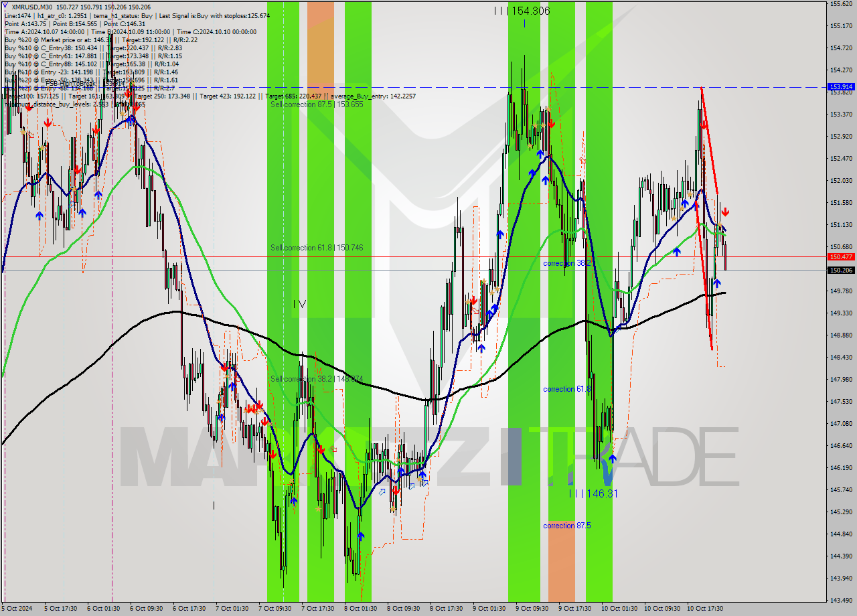This screenshot has height=616, width=857.
Task: Click the '9 Oct 09:30' time axis label
Action: 531,609
